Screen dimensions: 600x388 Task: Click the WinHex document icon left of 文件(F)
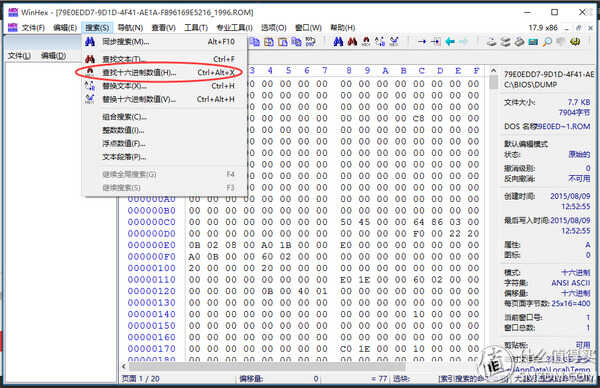point(13,28)
